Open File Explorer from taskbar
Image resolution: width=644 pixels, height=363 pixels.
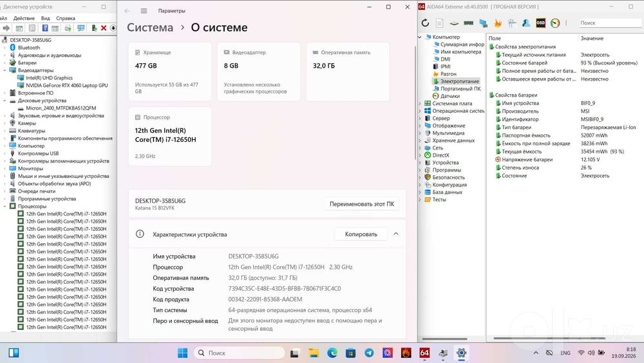[314, 353]
